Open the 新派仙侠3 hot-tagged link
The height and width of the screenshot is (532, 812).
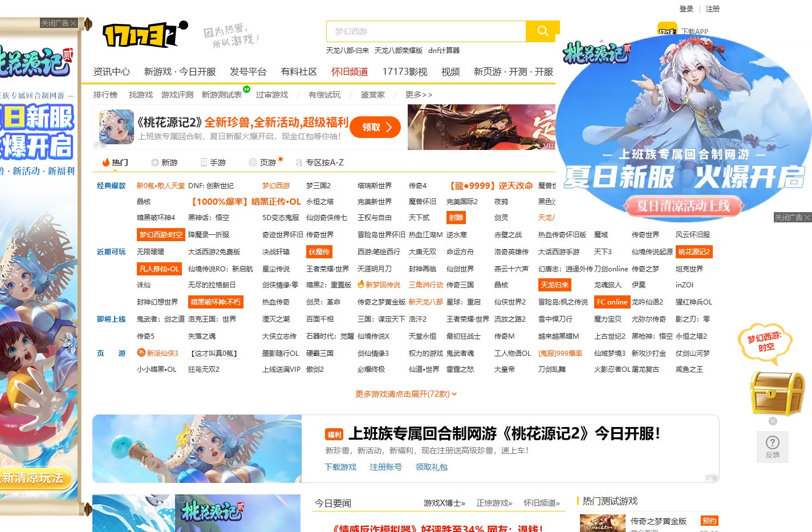tap(158, 353)
